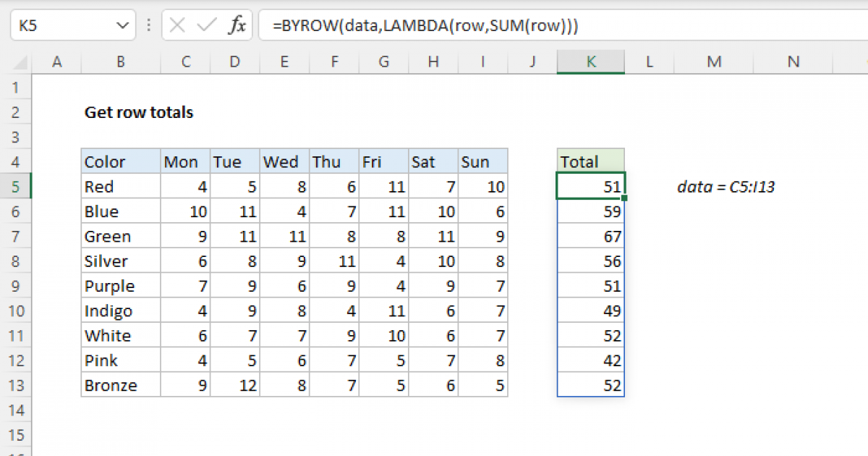The height and width of the screenshot is (456, 868).
Task: Click the 'Silver' row label
Action: [x=121, y=261]
